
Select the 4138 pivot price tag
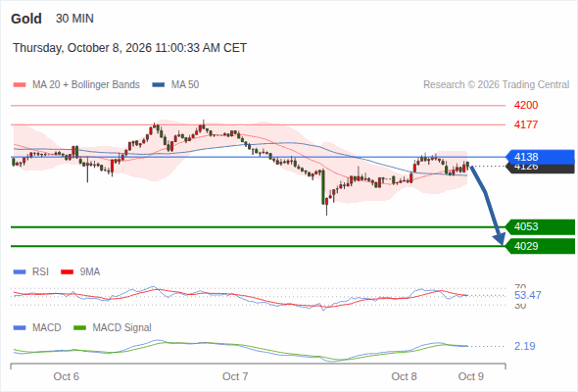[540, 157]
